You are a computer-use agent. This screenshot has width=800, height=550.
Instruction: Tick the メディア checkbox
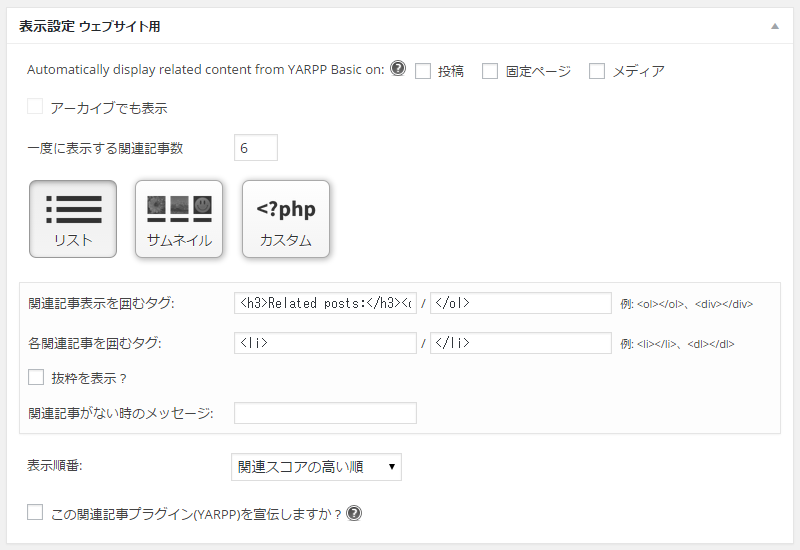(597, 71)
